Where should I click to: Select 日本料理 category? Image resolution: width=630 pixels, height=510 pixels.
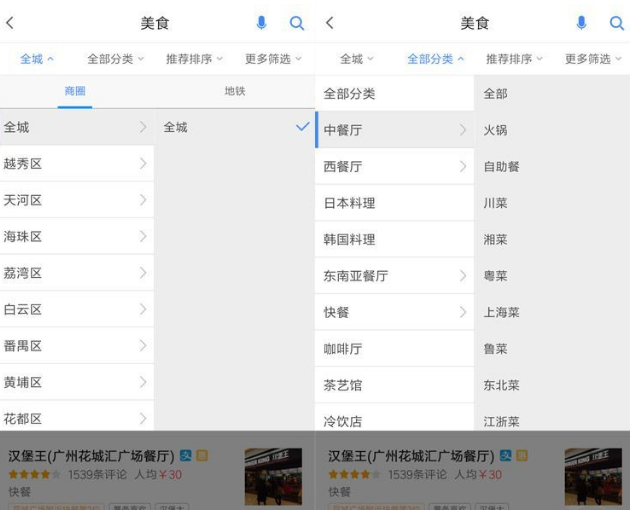tap(395, 203)
